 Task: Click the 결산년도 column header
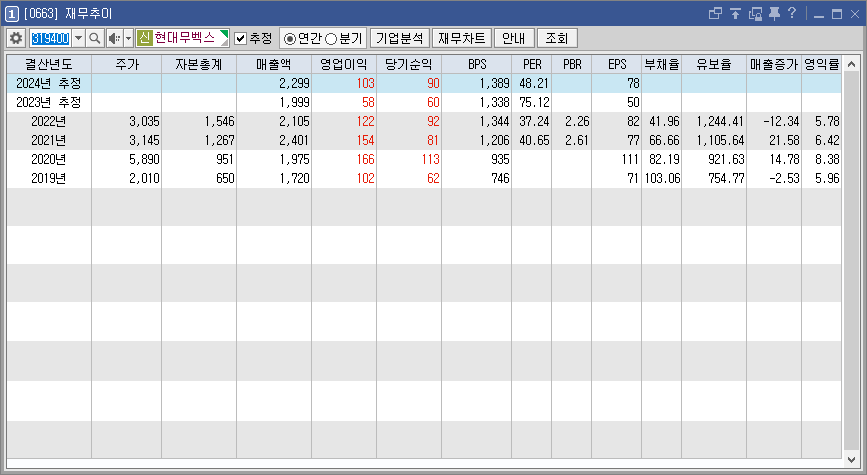[49, 64]
